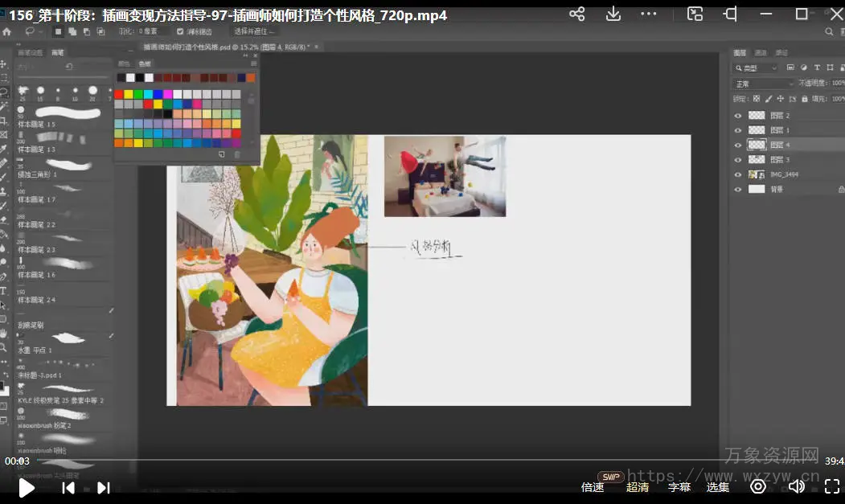
Task: Pin the player window on top
Action: click(730, 14)
